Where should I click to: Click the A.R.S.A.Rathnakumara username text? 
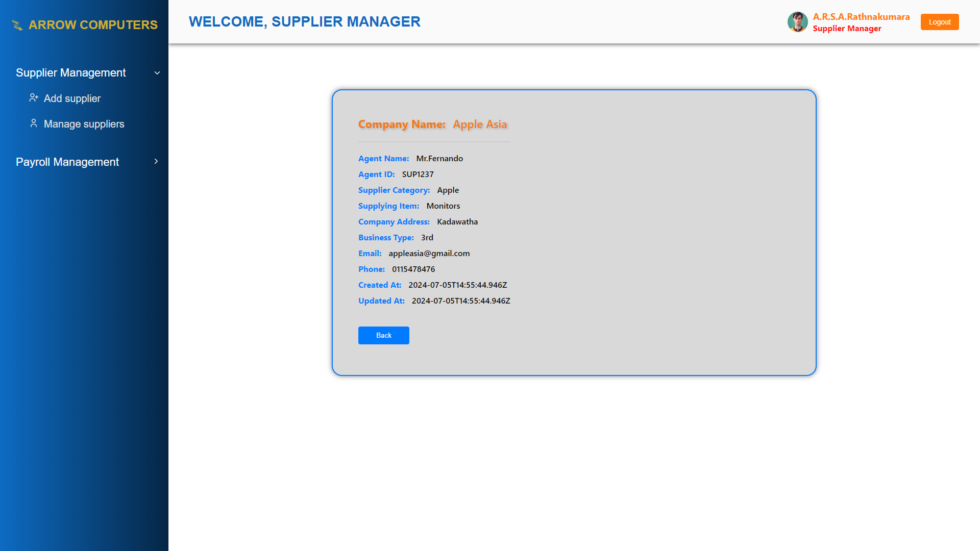[861, 17]
